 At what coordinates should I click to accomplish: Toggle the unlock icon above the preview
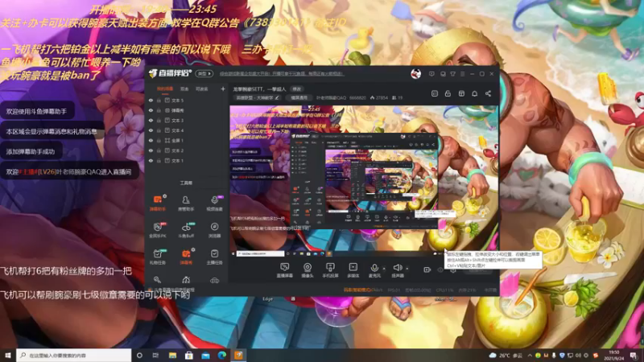click(448, 93)
